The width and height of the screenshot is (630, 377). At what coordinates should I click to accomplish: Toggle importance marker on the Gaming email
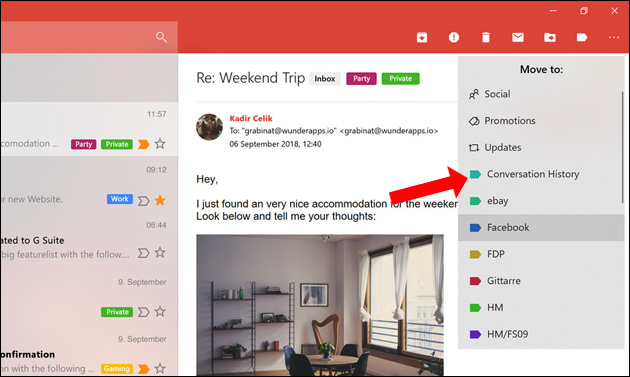point(143,369)
